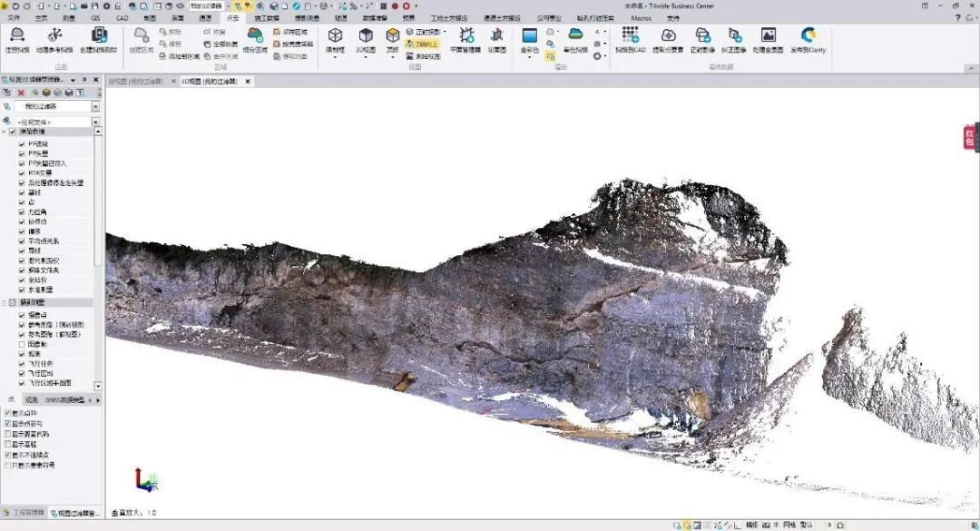The width and height of the screenshot is (980, 531).
Task: Switch to the CAD ribbon tab
Action: tap(122, 18)
